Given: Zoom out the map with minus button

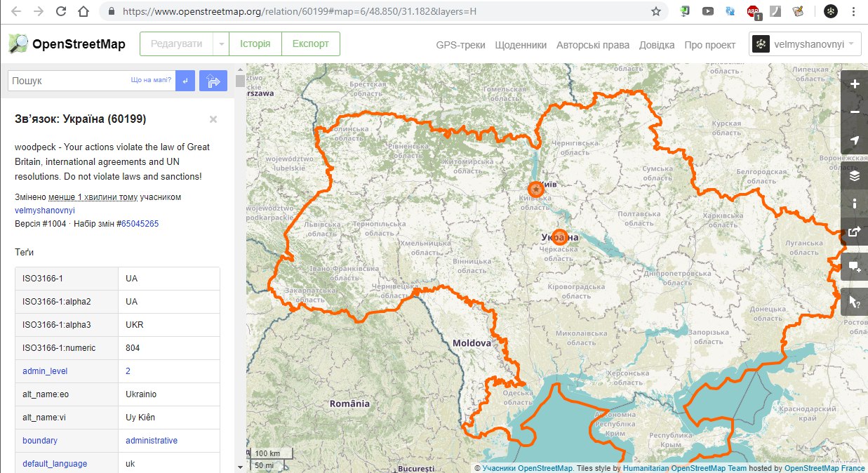Looking at the screenshot, I should 854,112.
